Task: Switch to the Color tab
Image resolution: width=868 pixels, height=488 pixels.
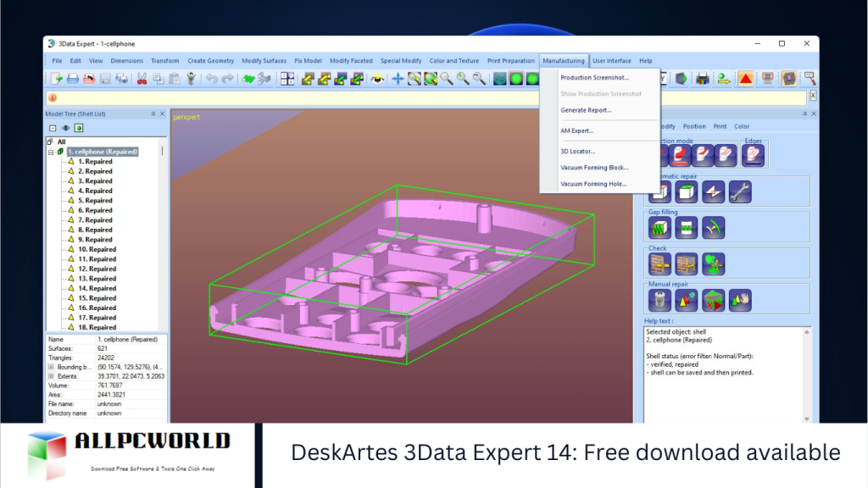Action: (742, 127)
